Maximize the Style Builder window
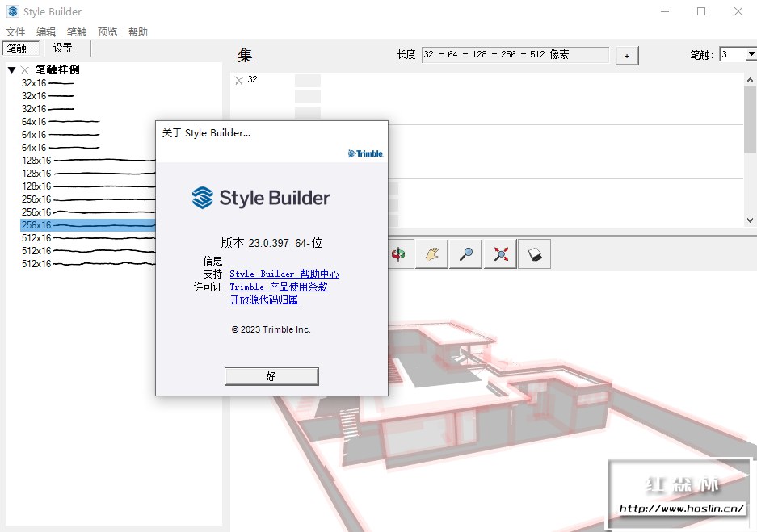757x532 pixels. pos(701,11)
